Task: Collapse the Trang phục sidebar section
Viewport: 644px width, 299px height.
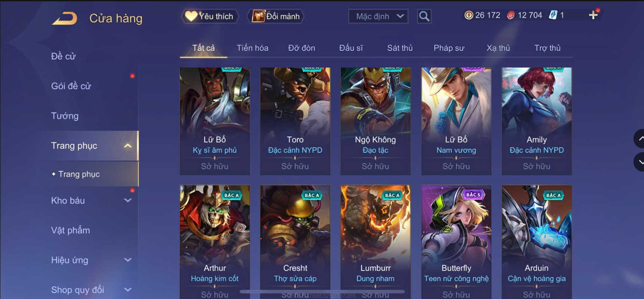Action: tap(128, 146)
